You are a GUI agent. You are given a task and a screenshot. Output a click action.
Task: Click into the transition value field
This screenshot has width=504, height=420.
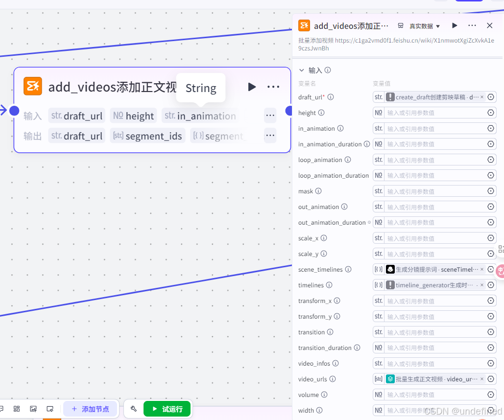(x=435, y=332)
